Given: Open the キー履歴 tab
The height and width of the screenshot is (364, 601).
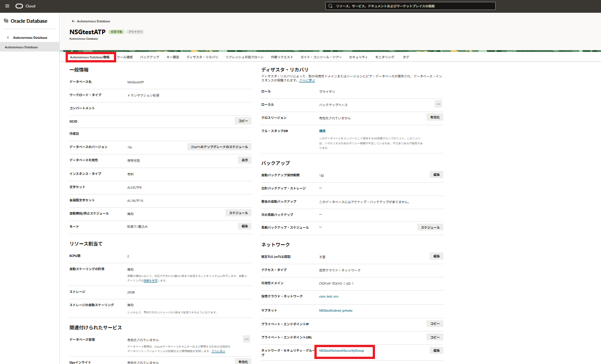Looking at the screenshot, I should click(173, 57).
